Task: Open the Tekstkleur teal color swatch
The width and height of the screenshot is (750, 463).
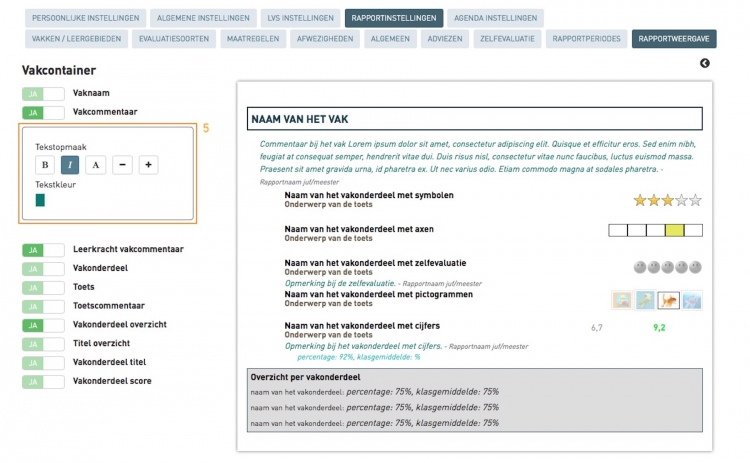Action: click(x=40, y=200)
